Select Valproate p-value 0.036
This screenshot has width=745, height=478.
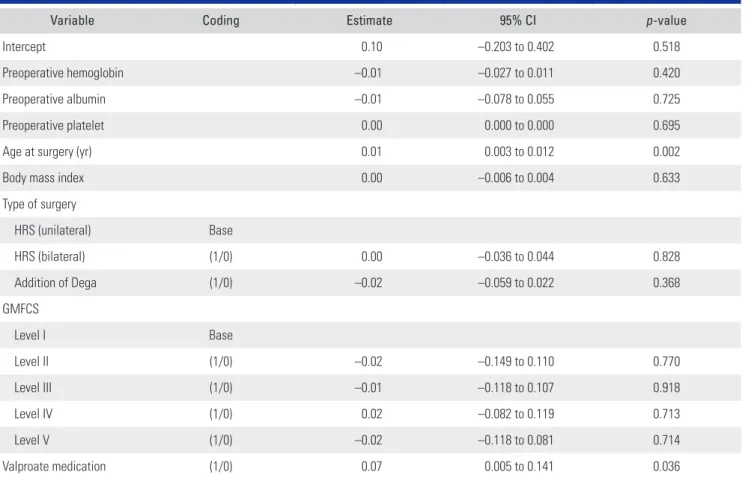pyautogui.click(x=666, y=466)
